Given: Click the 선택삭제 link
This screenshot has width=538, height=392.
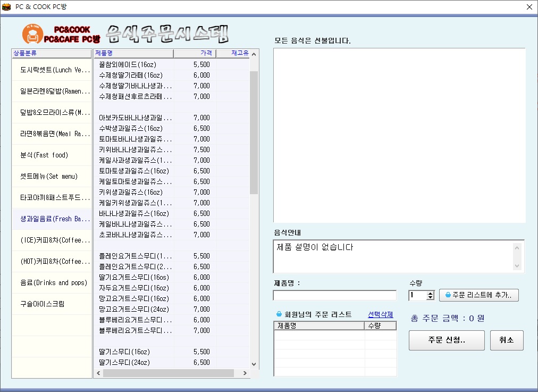Looking at the screenshot, I should coord(381,314).
